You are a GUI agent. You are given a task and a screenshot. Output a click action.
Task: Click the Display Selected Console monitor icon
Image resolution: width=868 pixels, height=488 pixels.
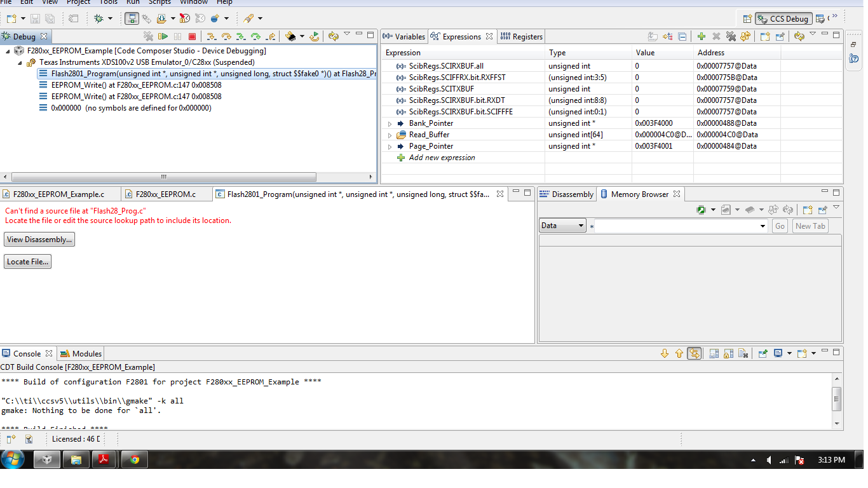(x=778, y=353)
